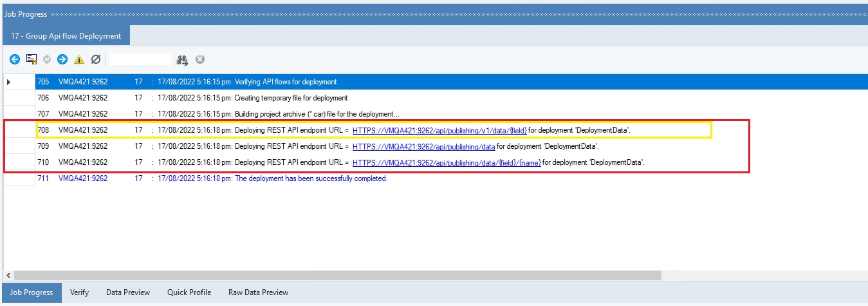
Task: Click the binoculars find next icon
Action: pos(183,59)
